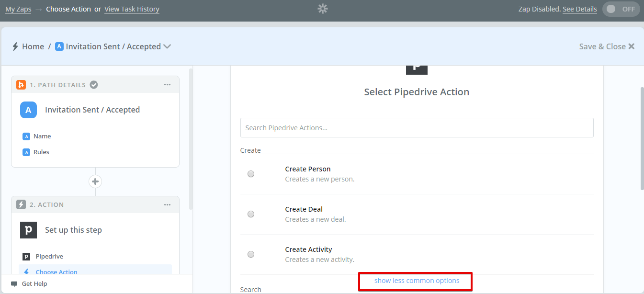Screen dimensions: 644x294
Task: Open the View Task History link
Action: point(132,9)
